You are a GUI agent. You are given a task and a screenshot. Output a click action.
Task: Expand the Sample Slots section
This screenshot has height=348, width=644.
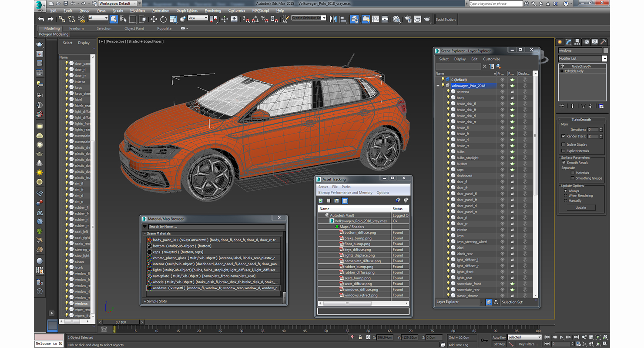tap(145, 301)
